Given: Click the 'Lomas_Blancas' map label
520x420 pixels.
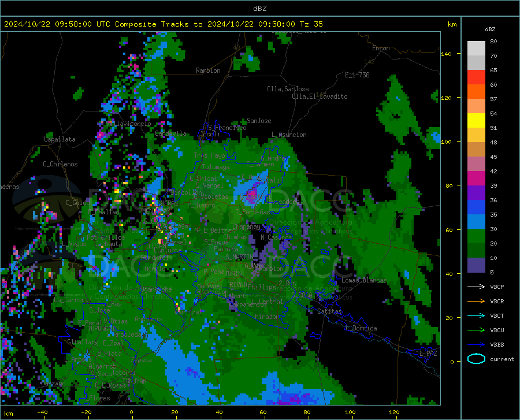Looking at the screenshot, I should 364,280.
